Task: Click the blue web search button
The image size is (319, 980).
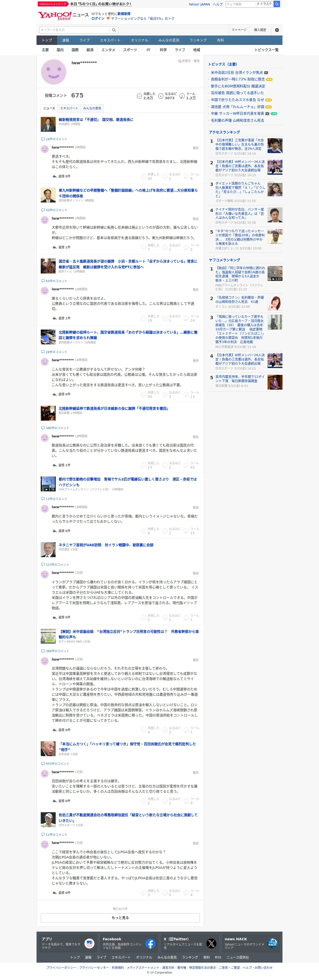Action: point(277,4)
